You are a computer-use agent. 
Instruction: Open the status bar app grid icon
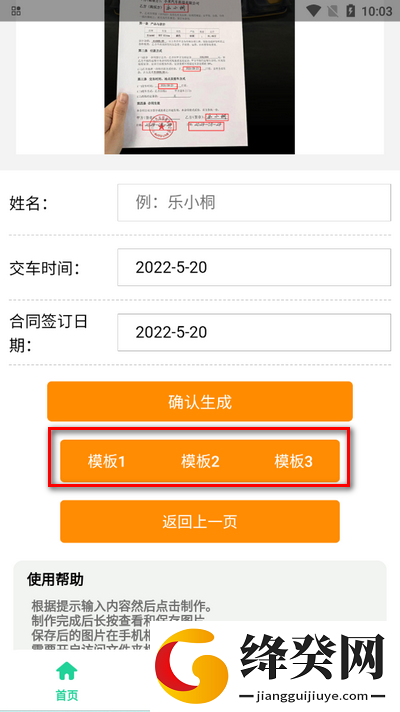[x=16, y=11]
